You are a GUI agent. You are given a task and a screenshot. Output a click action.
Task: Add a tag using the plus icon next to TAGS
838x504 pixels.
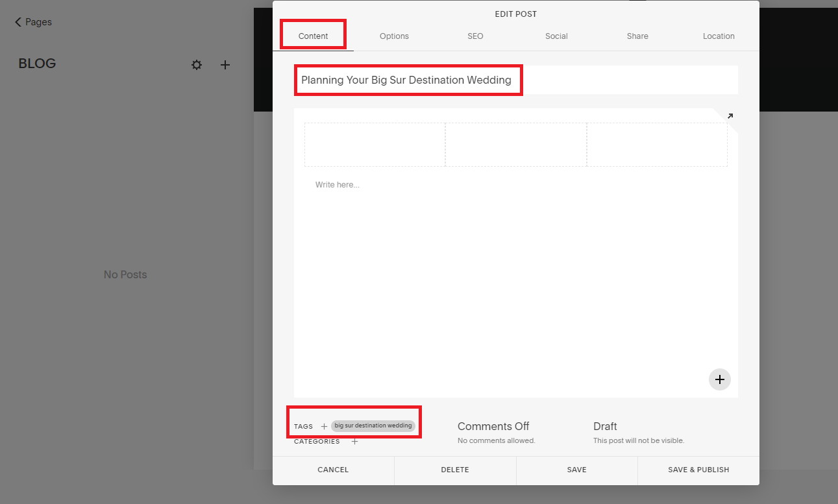coord(324,426)
